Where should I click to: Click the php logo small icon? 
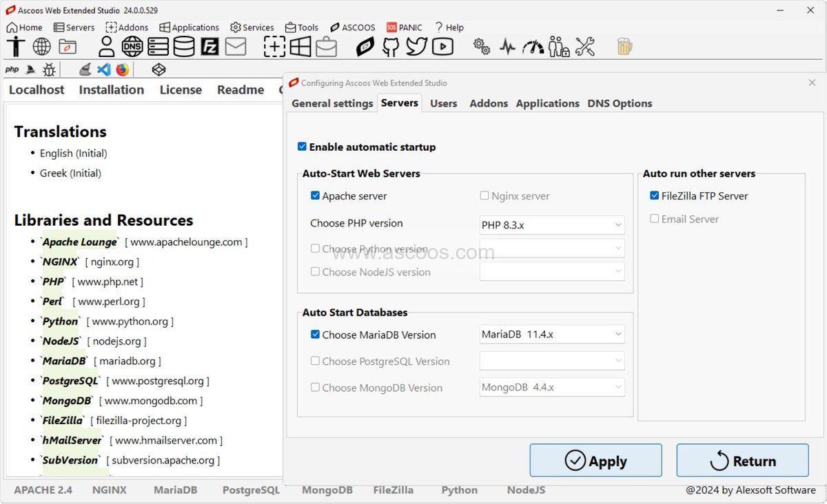tap(12, 70)
